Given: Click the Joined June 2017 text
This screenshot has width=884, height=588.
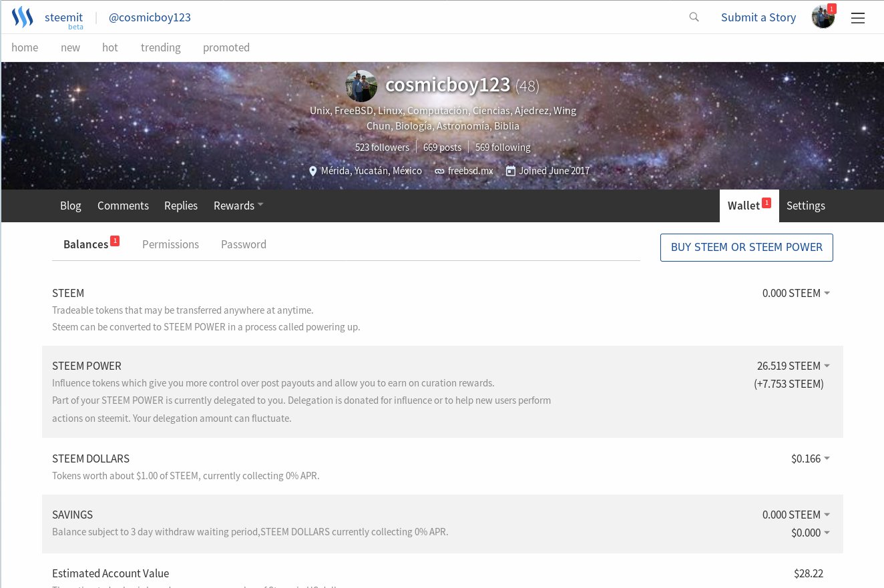Looking at the screenshot, I should [x=554, y=171].
